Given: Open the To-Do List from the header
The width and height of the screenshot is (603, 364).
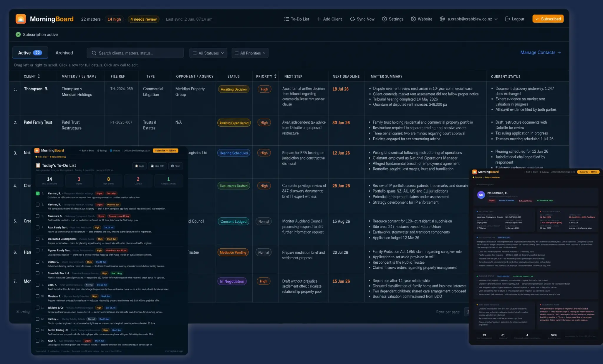Looking at the screenshot, I should 296,19.
